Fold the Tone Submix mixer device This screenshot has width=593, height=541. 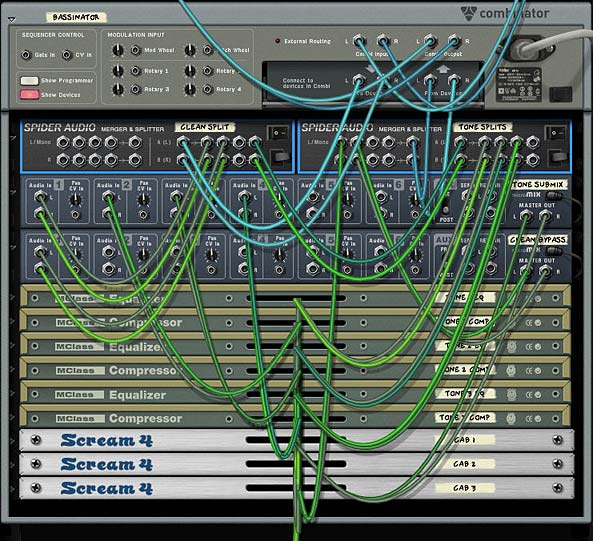click(14, 193)
